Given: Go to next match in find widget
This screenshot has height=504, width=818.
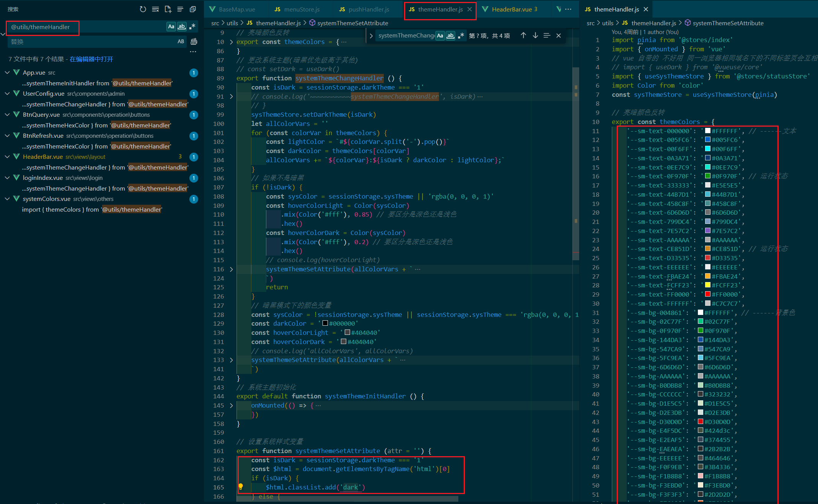Looking at the screenshot, I should [535, 36].
